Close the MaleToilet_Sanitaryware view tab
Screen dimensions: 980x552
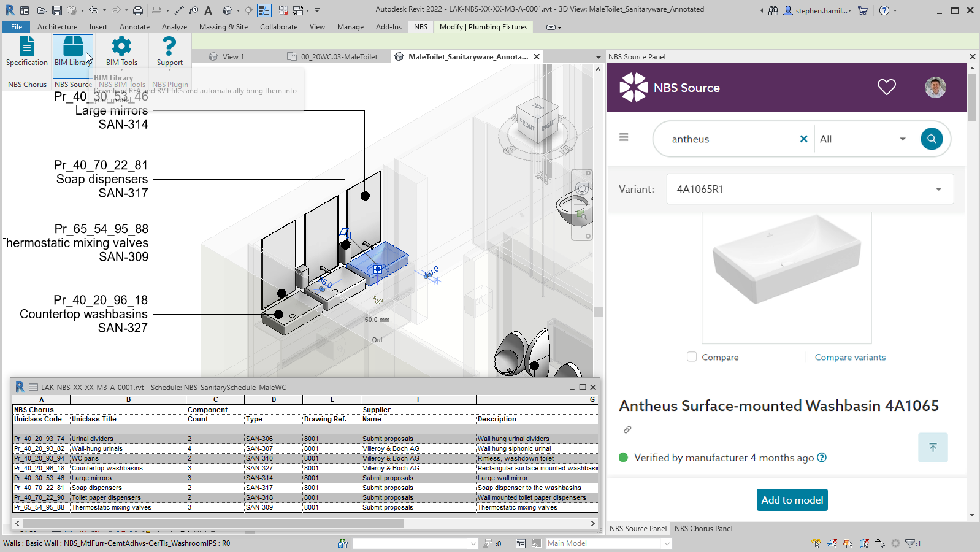pos(537,57)
